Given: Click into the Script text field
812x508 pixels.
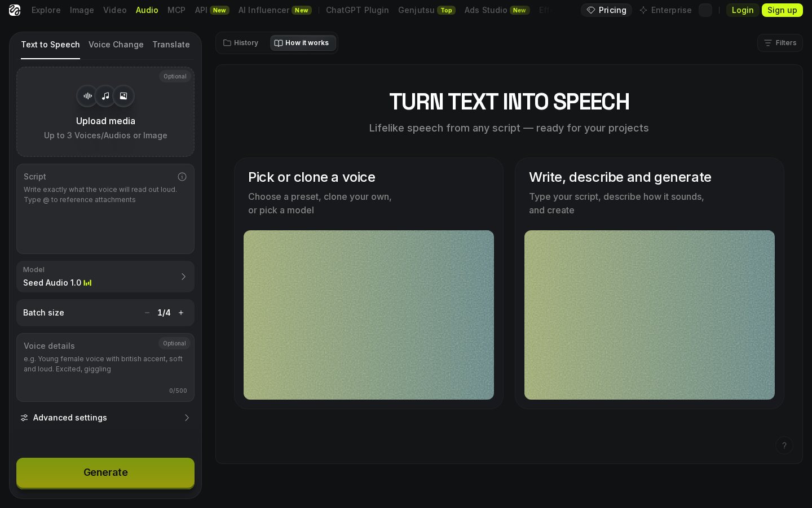Looking at the screenshot, I should 105,209.
